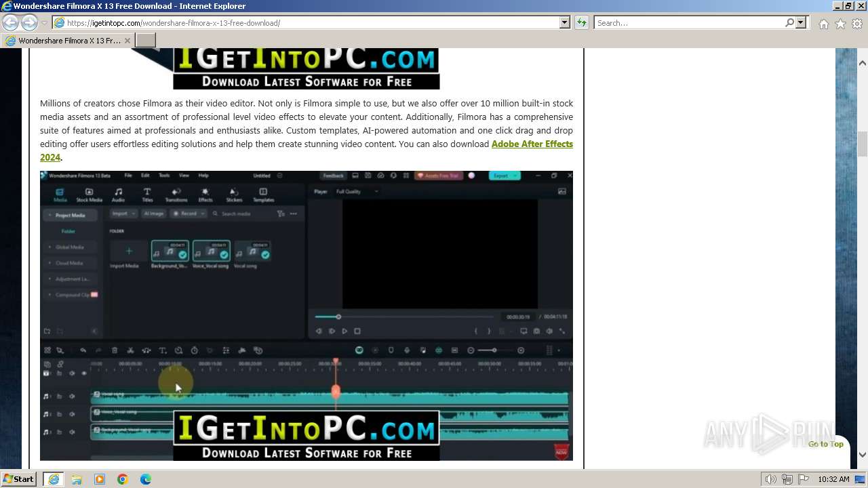Launch the media player taskbar icon
Viewport: 868px width, 488px height.
point(100,479)
